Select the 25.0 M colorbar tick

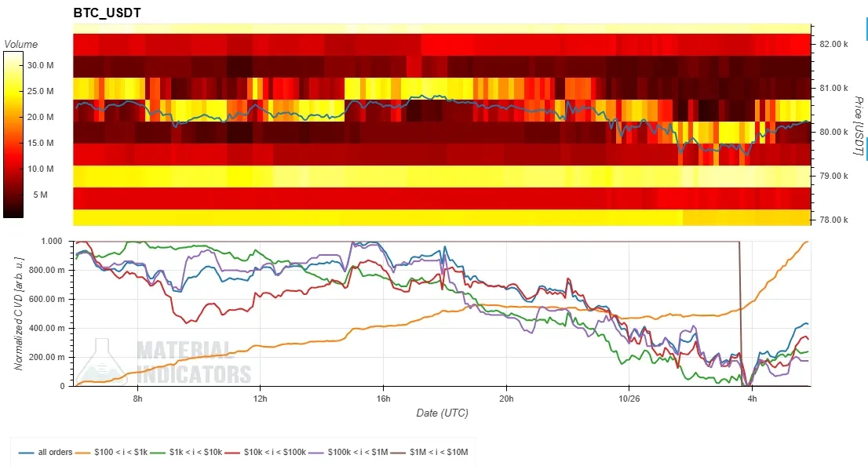tap(40, 91)
